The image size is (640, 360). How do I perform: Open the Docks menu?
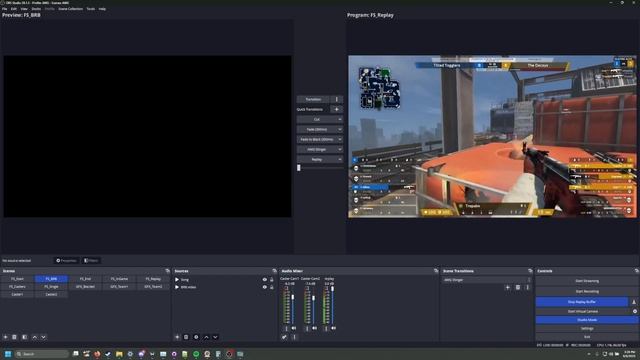[x=36, y=9]
